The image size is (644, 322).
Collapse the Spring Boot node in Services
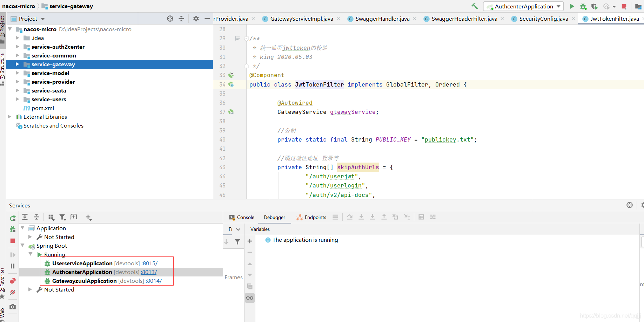coord(22,246)
